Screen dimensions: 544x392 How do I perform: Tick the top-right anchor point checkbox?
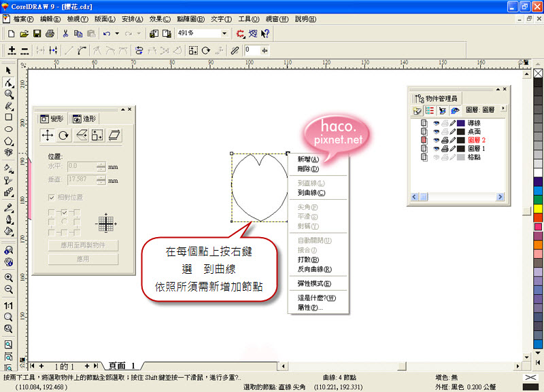[77, 212]
